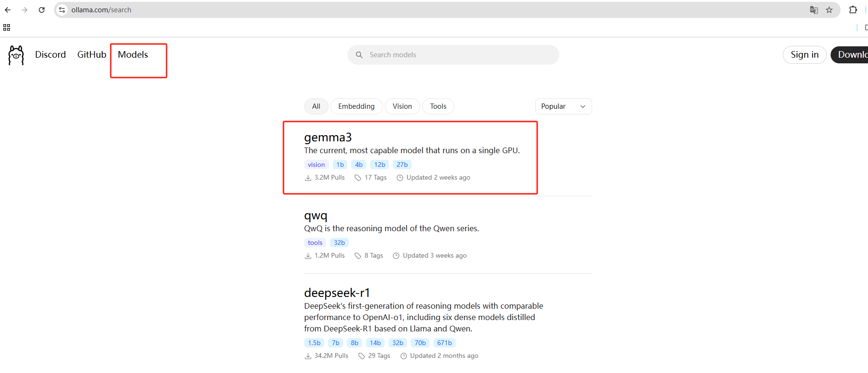The height and width of the screenshot is (373, 868).
Task: Click the 12b tag under gemma3
Action: (x=380, y=165)
